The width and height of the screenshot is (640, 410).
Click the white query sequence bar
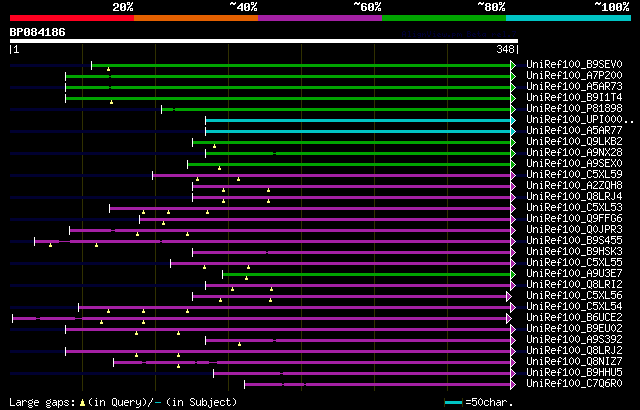coord(264,41)
